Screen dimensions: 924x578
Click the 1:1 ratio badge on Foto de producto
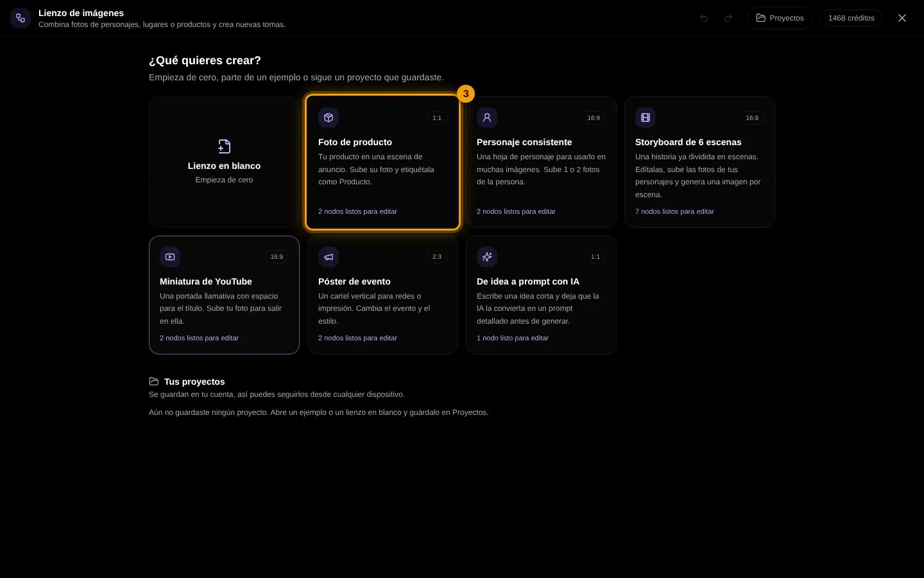437,118
